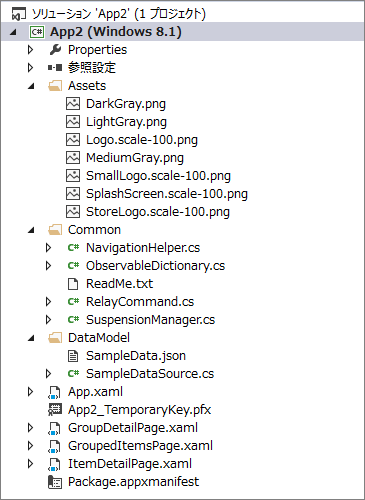Expand the GroupedItemsPage.xaml node
Viewport: 365px width, 500px height.
pyautogui.click(x=30, y=446)
